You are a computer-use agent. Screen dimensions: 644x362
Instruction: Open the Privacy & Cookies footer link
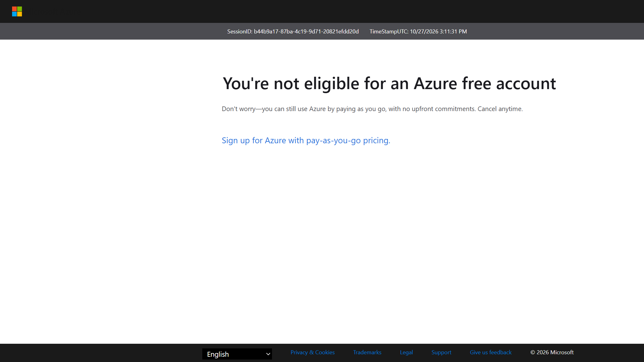coord(313,352)
